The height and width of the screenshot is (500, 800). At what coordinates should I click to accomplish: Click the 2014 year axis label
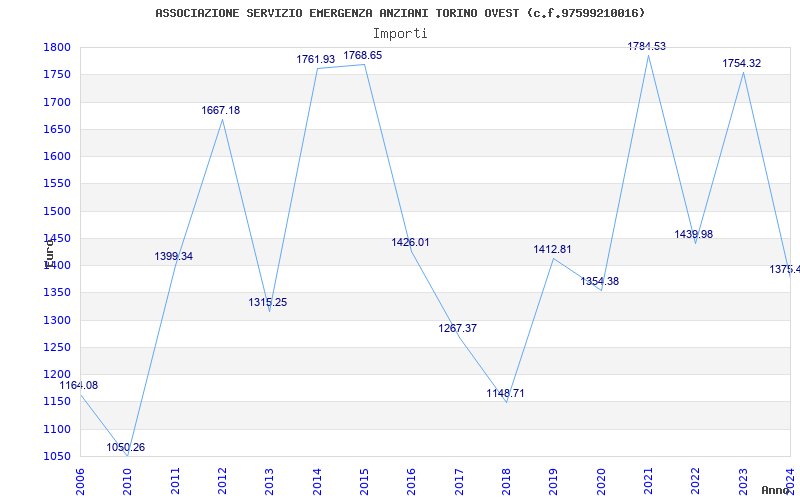pyautogui.click(x=317, y=482)
